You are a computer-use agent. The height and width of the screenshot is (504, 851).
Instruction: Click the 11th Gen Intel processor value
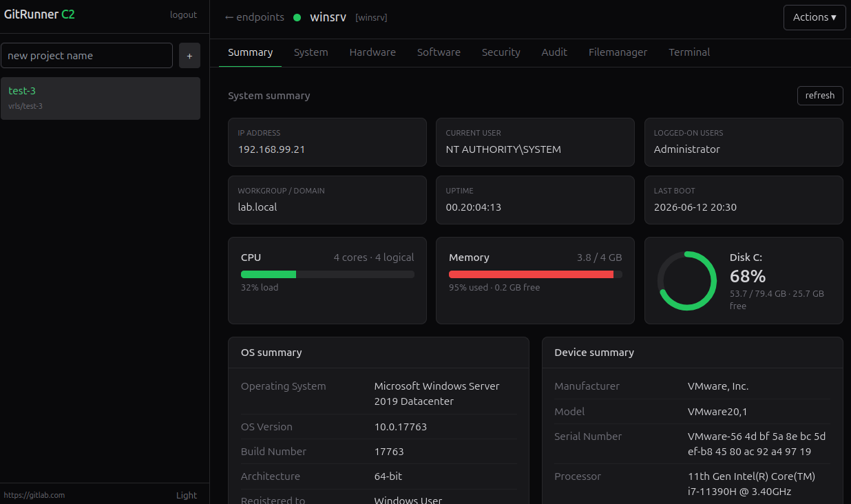click(751, 484)
